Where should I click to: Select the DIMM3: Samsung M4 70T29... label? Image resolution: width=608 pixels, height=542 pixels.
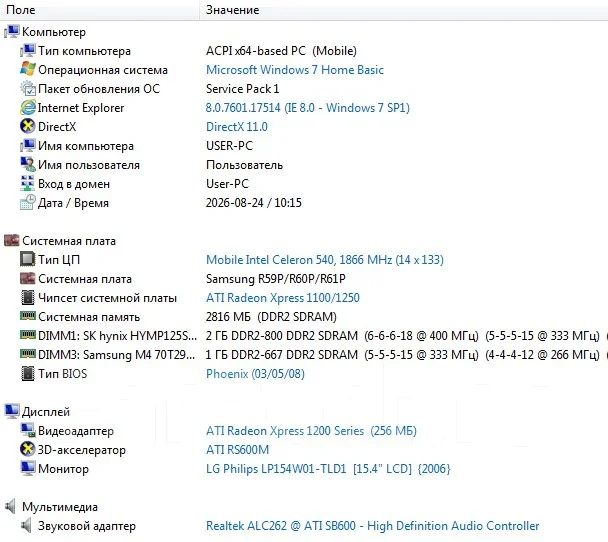click(116, 355)
